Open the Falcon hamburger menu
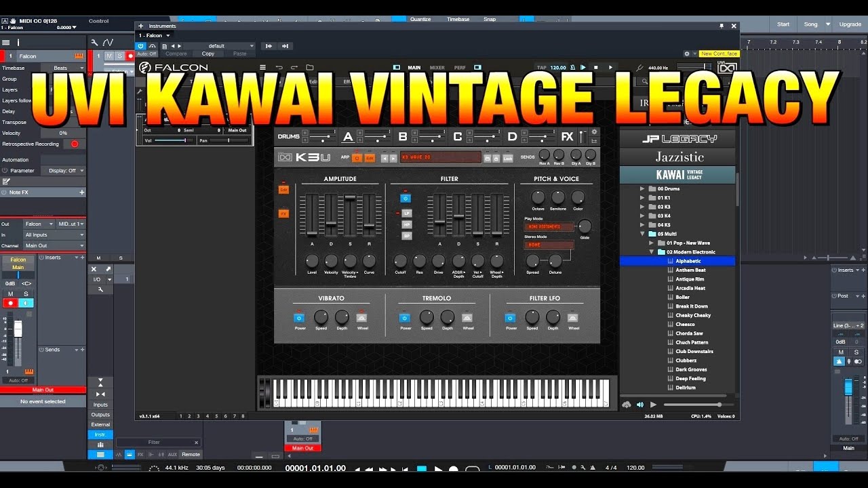Screen dimensions: 868x488 click(262, 68)
